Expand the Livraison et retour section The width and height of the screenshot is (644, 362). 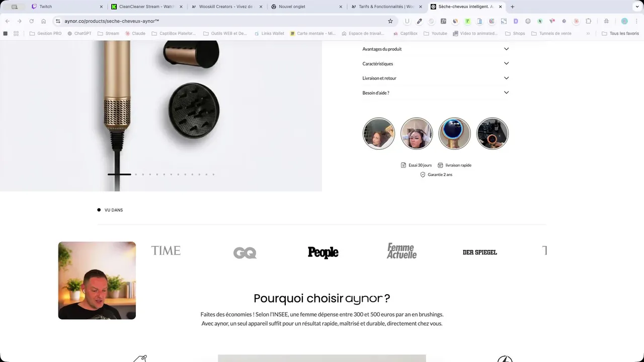tap(436, 78)
